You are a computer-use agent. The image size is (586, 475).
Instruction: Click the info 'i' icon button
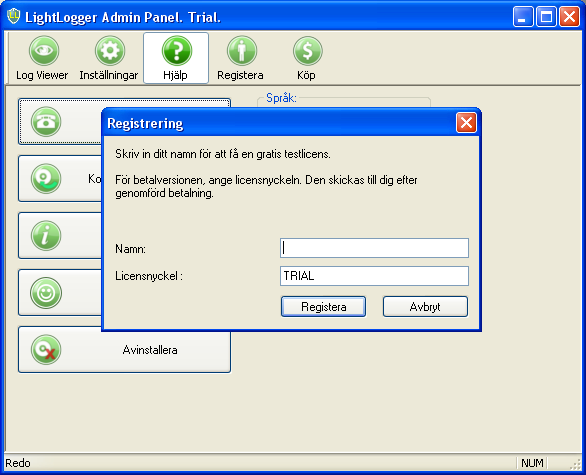coord(46,235)
